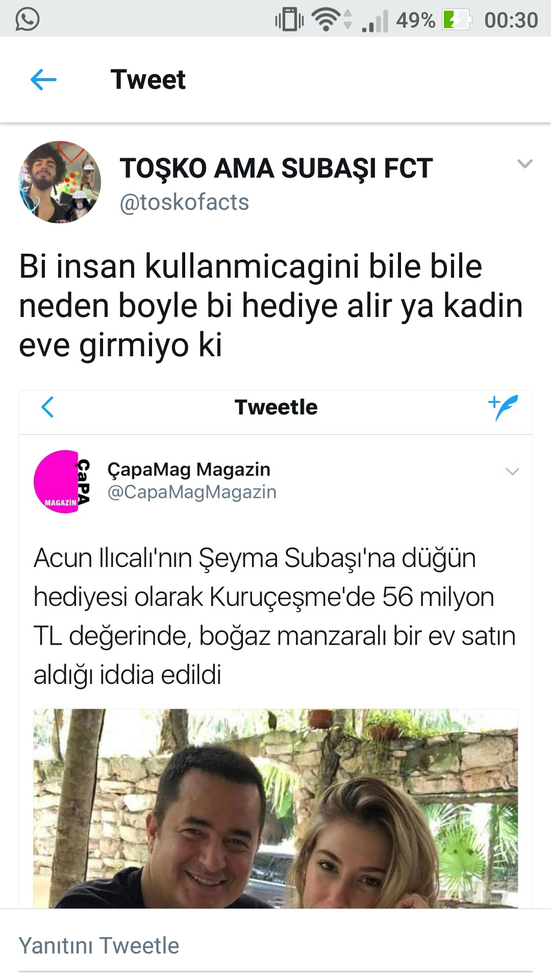
Task: Tap the battery indicator icon
Action: (x=456, y=20)
